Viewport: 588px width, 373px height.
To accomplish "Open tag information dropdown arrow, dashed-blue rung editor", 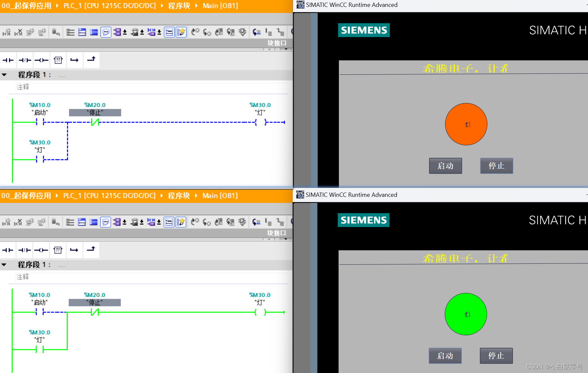I will pyautogui.click(x=142, y=32).
